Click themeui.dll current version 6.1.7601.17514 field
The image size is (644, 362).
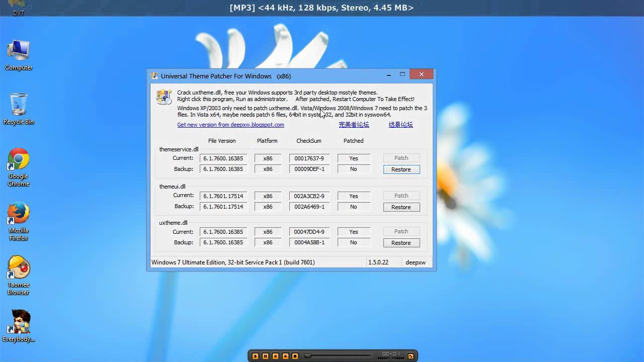223,196
